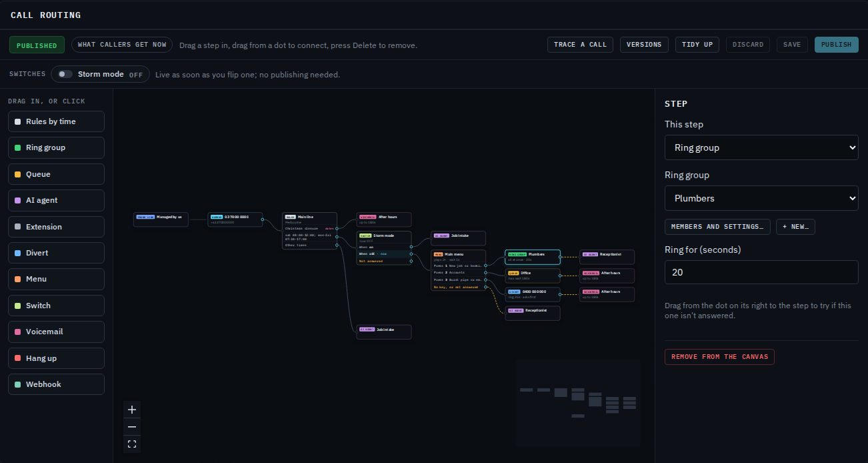Add a Divert step

pyautogui.click(x=56, y=253)
